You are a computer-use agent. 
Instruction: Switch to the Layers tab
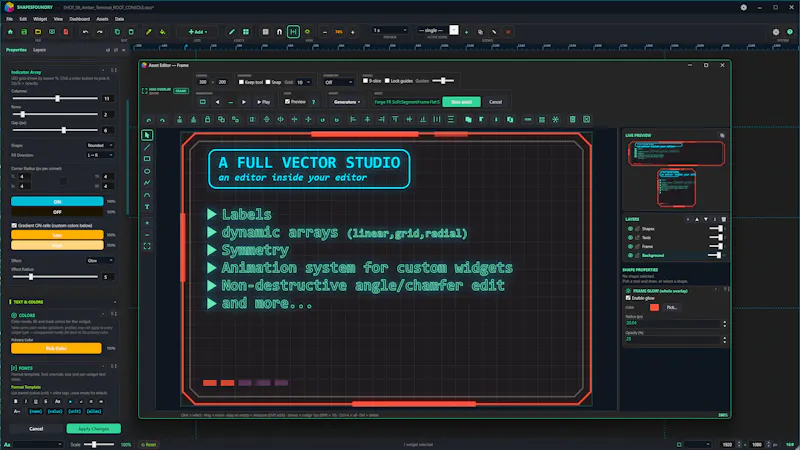click(x=39, y=50)
